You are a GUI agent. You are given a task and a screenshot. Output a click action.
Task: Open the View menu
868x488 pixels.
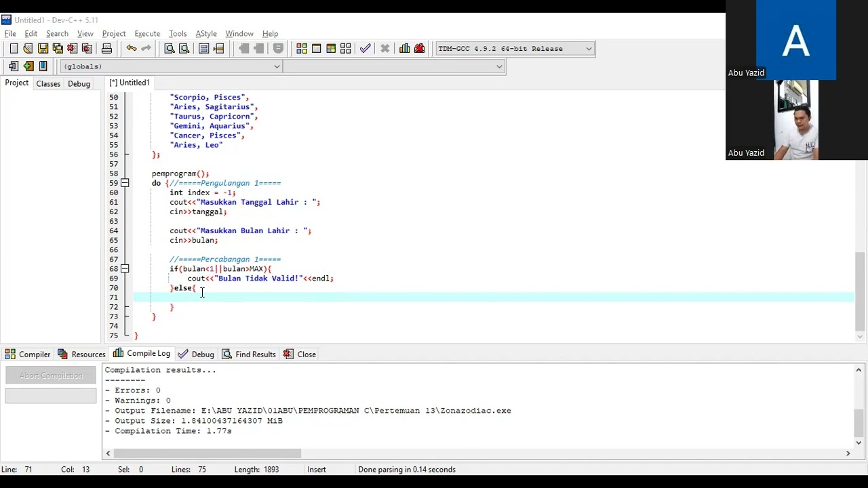[85, 33]
